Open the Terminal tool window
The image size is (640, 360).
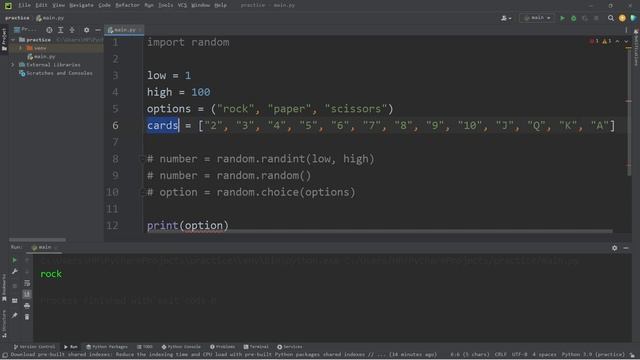[256, 347]
